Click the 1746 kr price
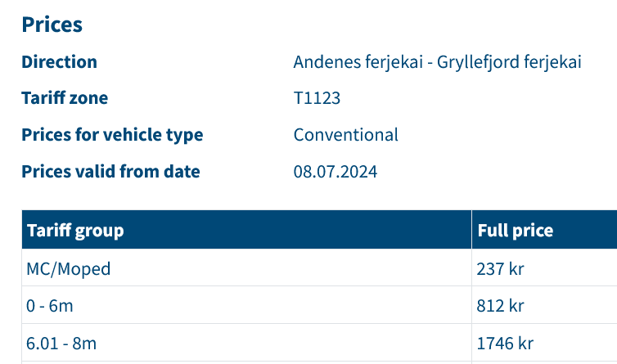 click(503, 344)
